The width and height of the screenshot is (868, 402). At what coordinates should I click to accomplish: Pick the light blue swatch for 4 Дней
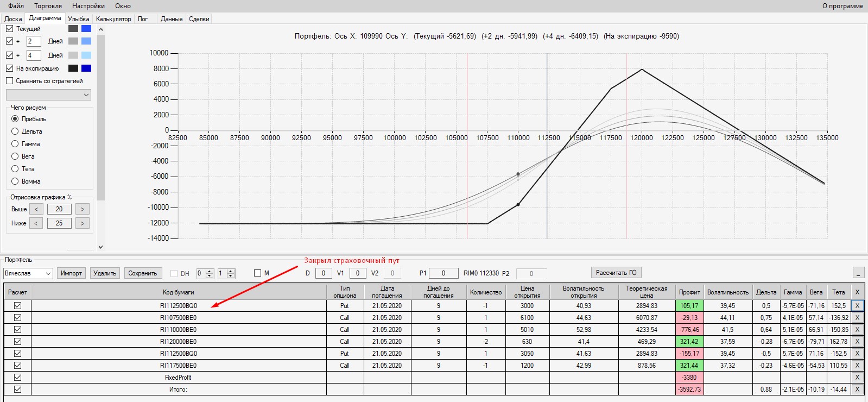pyautogui.click(x=86, y=55)
